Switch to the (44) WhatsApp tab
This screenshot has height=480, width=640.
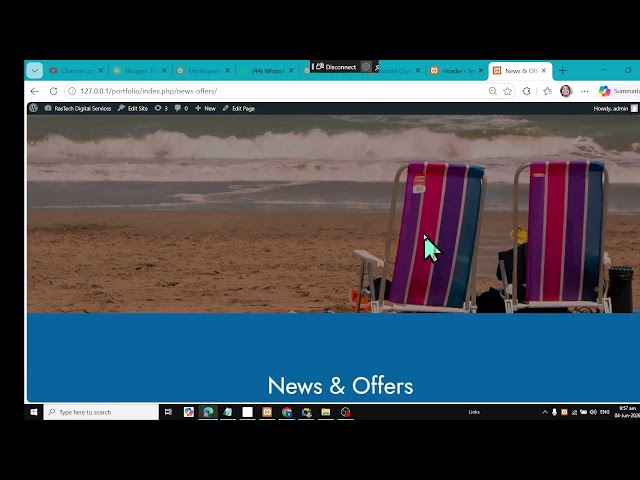point(267,71)
